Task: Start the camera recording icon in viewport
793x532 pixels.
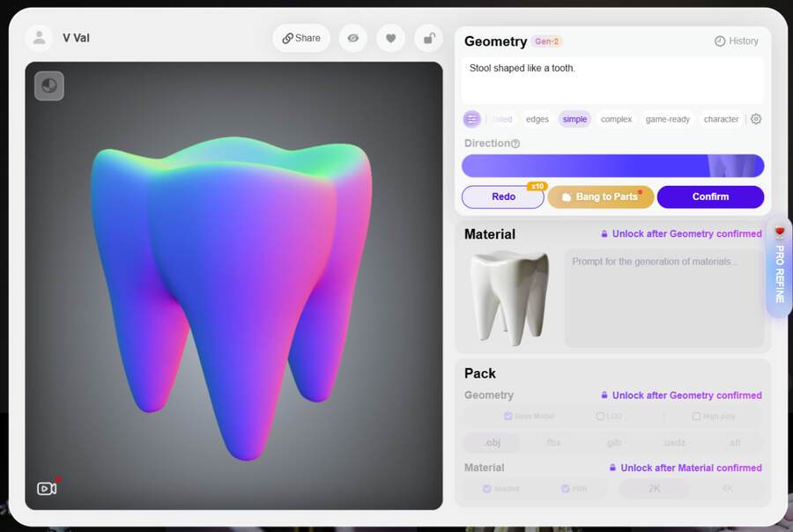Action: pos(47,488)
